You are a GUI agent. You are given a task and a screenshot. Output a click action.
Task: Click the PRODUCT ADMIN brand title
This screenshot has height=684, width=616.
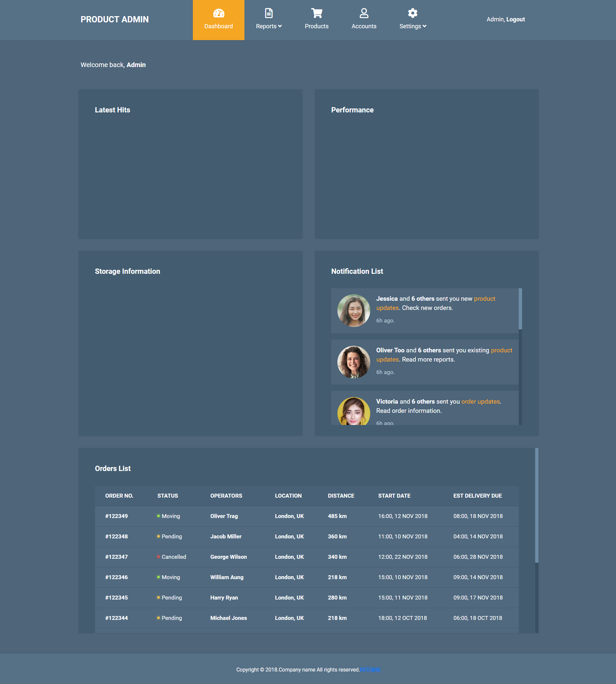(114, 20)
